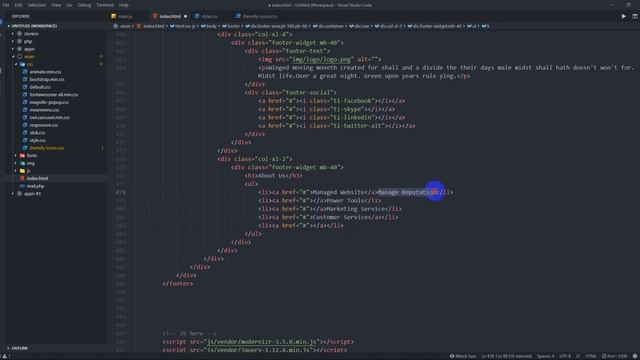Click the img folder icon
Viewport: 640px width, 360px height.
pyautogui.click(x=22, y=163)
